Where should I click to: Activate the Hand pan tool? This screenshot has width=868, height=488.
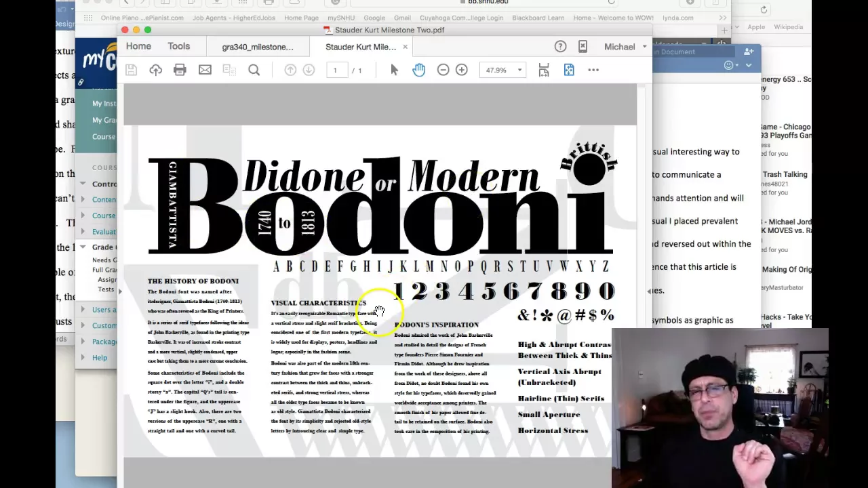click(x=418, y=70)
